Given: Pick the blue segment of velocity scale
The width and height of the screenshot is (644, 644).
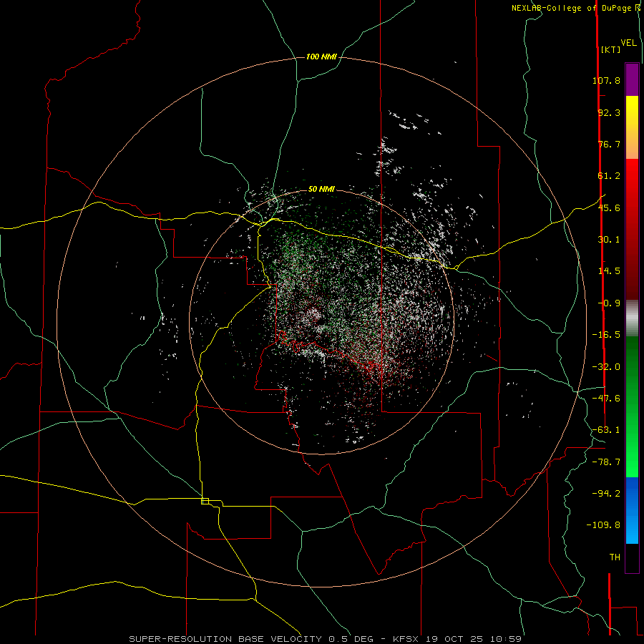Looking at the screenshot, I should coord(632,510).
